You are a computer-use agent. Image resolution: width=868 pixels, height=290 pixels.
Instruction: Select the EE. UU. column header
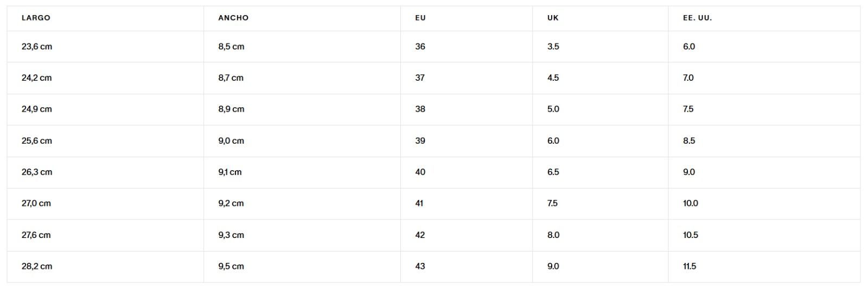tap(697, 18)
